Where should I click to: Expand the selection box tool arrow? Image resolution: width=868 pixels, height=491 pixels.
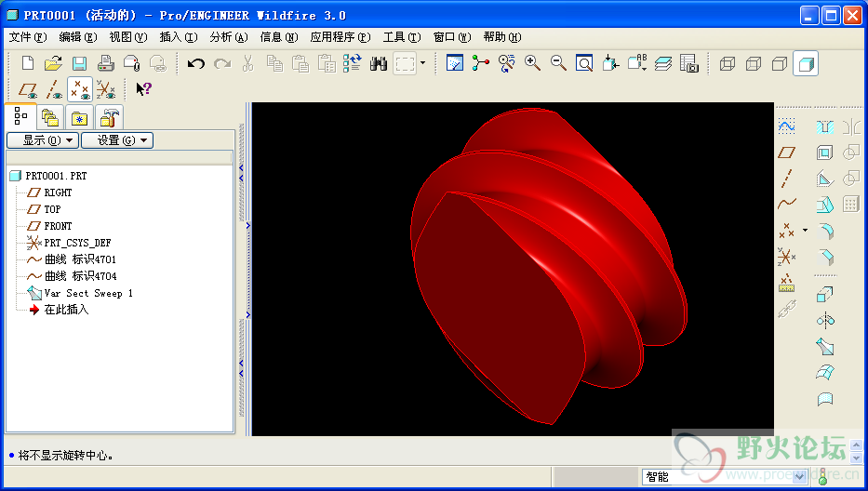tap(422, 62)
